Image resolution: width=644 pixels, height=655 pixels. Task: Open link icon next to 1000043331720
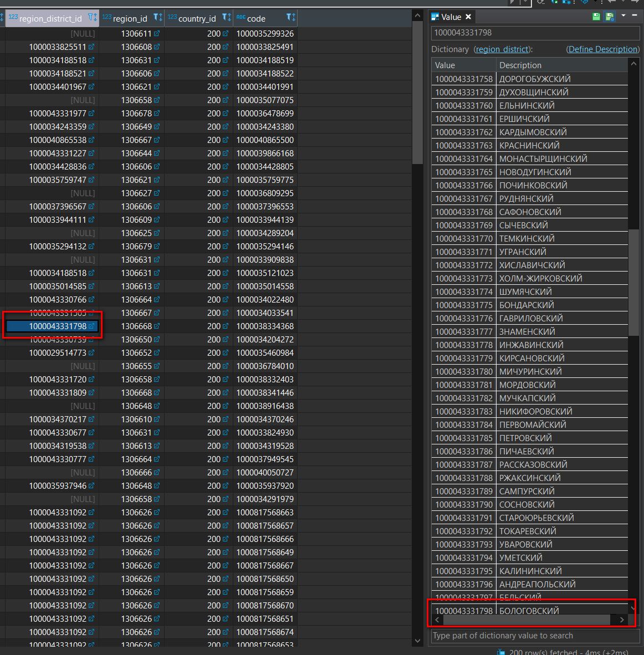tap(91, 379)
